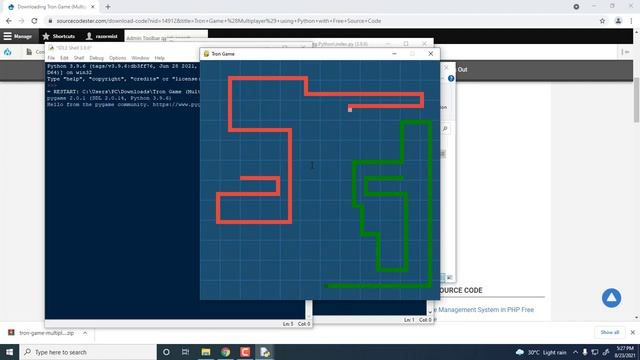Screen dimensions: 640x360
Task: Open Task View on the taskbar
Action: [185, 352]
